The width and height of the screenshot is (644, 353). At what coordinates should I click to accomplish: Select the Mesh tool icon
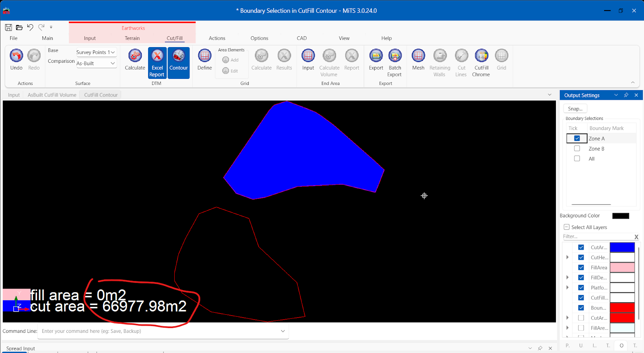pyautogui.click(x=418, y=56)
